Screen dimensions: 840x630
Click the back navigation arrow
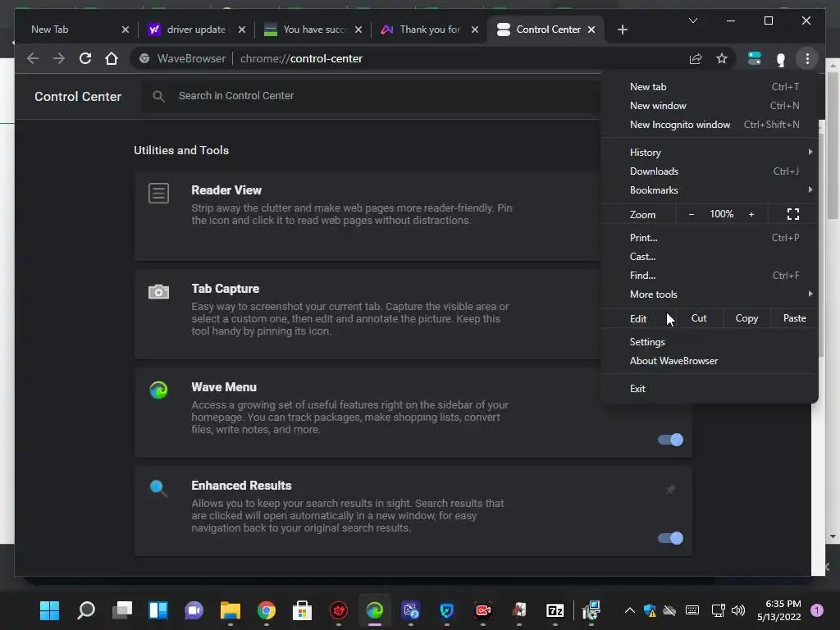[x=33, y=58]
